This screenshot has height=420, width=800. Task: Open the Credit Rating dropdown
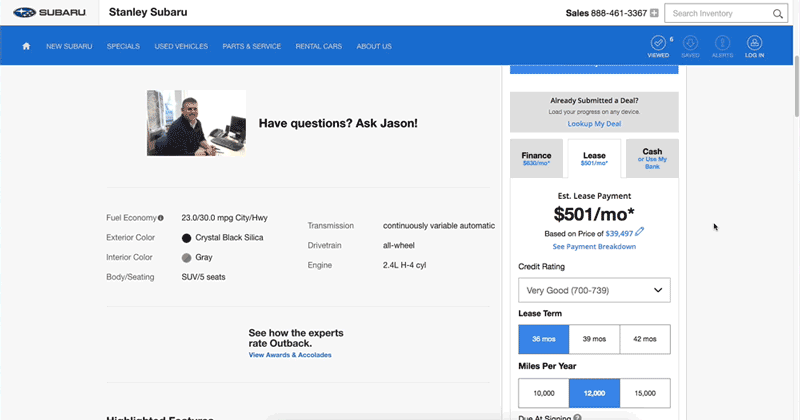pyautogui.click(x=594, y=290)
